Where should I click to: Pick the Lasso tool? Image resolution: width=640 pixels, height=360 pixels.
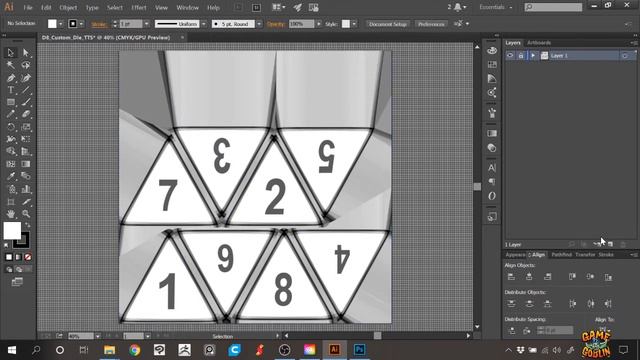pos(26,65)
